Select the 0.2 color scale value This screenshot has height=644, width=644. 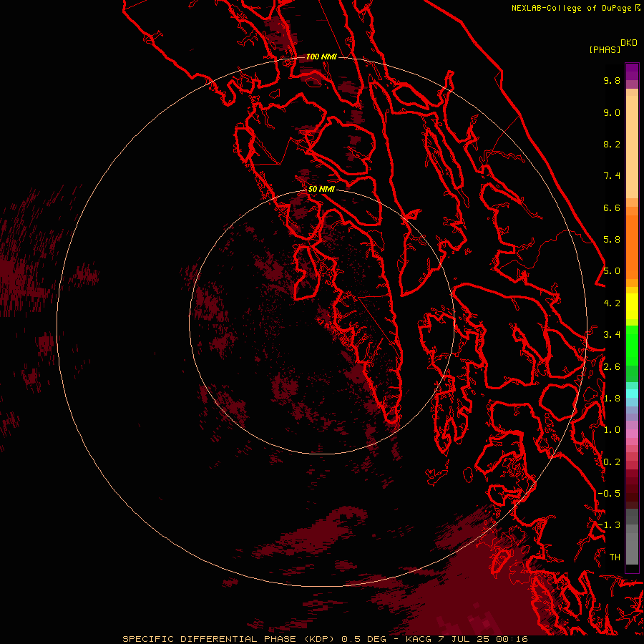612,462
